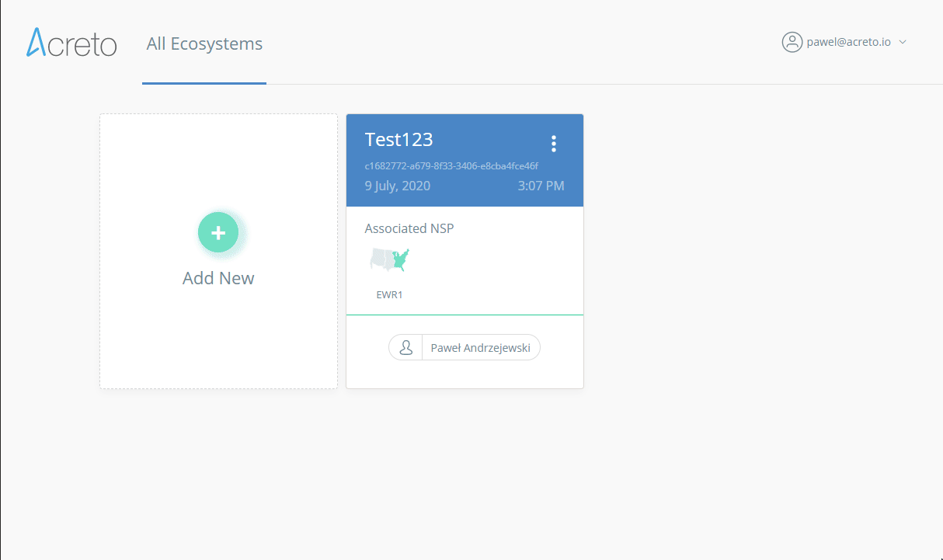Click the Acreto logo
The height and width of the screenshot is (560, 943).
pyautogui.click(x=71, y=43)
